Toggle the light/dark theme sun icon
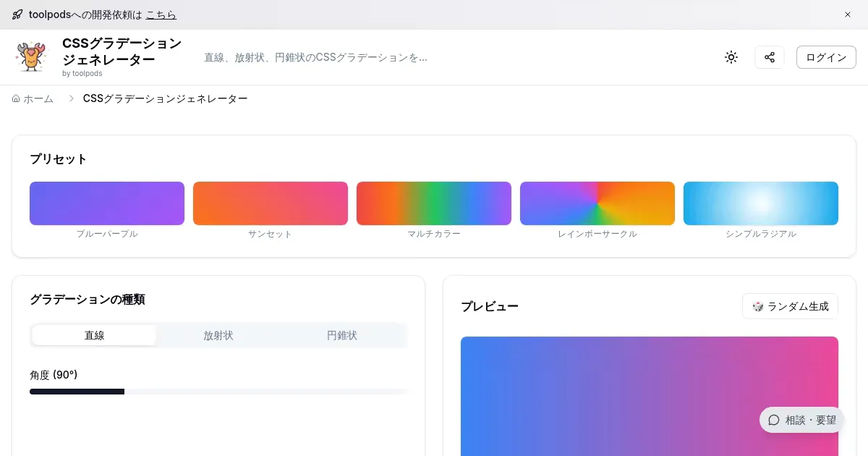The width and height of the screenshot is (868, 456). click(731, 57)
